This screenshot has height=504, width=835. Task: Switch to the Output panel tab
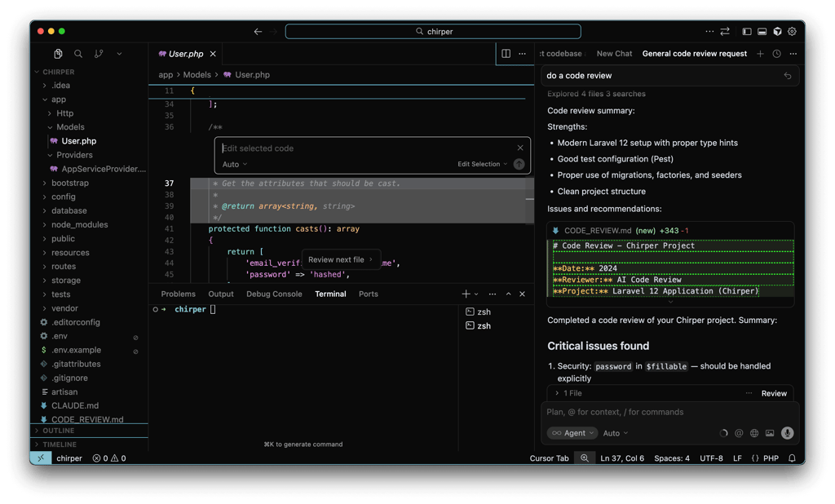[221, 294]
